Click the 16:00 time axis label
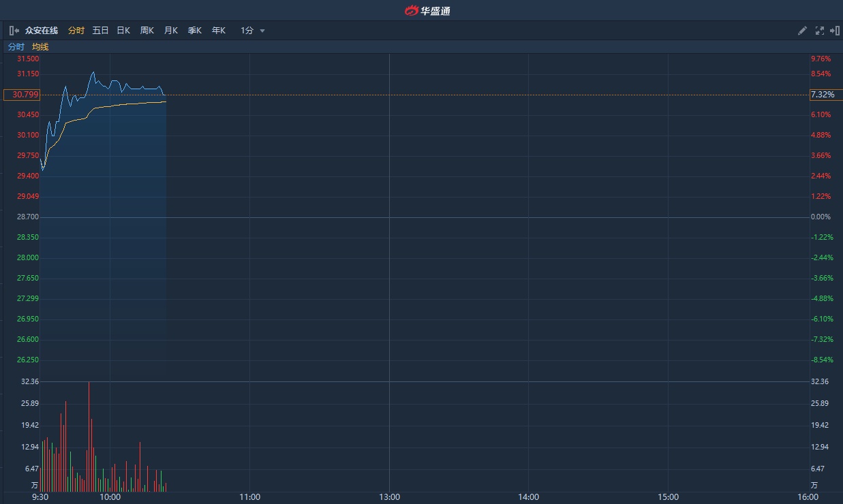Viewport: 843px width, 504px height. click(808, 497)
